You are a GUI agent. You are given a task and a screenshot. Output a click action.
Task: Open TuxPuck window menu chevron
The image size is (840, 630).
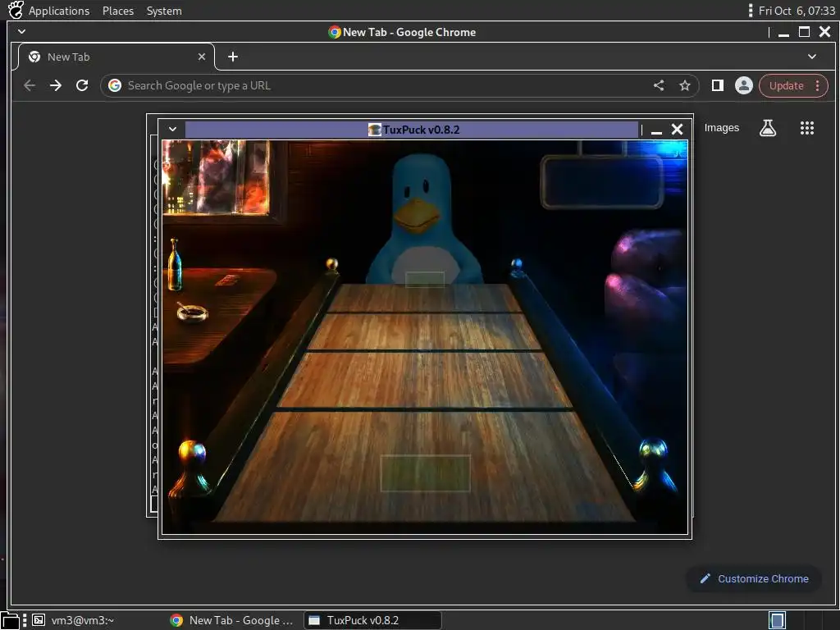click(172, 129)
